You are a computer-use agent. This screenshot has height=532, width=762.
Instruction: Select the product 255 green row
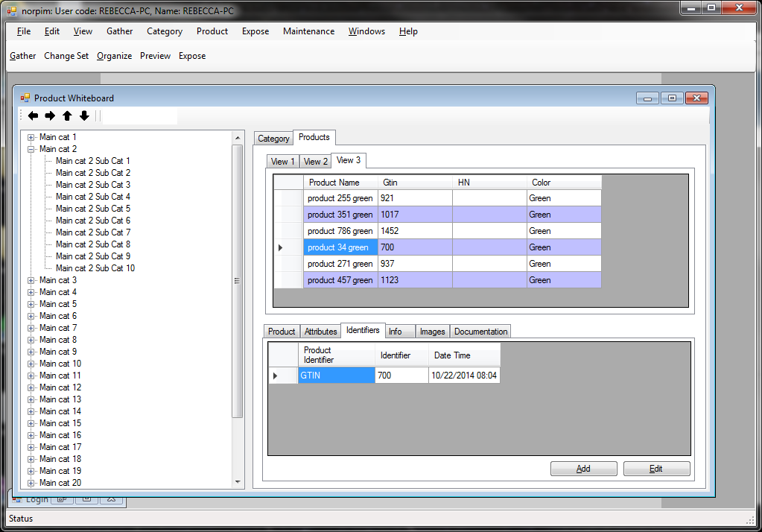tap(437, 198)
